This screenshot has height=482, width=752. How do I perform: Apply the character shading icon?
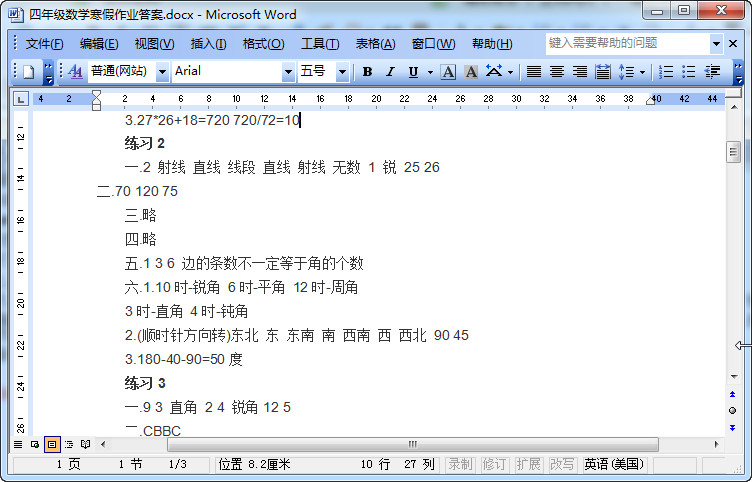coord(471,72)
